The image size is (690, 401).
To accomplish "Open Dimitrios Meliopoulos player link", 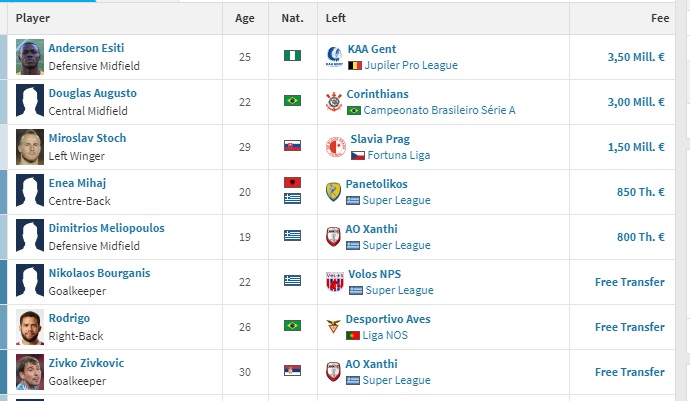I will (x=106, y=228).
